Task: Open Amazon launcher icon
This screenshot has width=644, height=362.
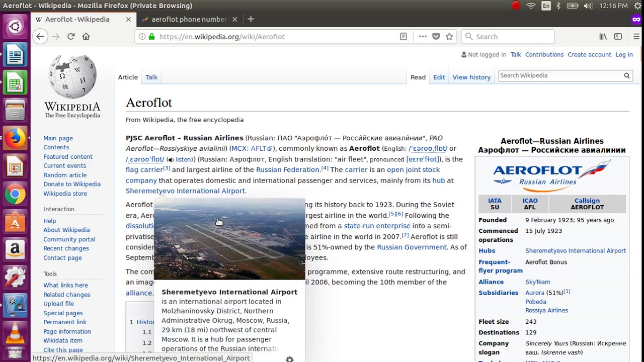Action: pyautogui.click(x=15, y=249)
